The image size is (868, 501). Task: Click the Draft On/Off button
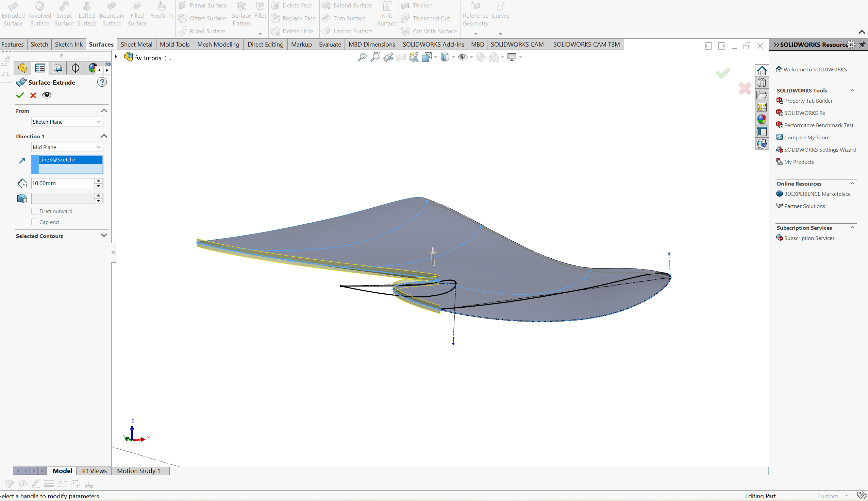[22, 198]
